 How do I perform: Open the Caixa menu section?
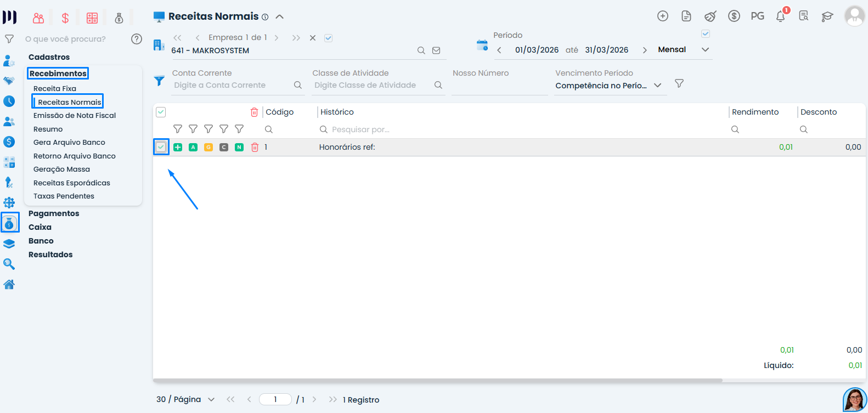(40, 227)
